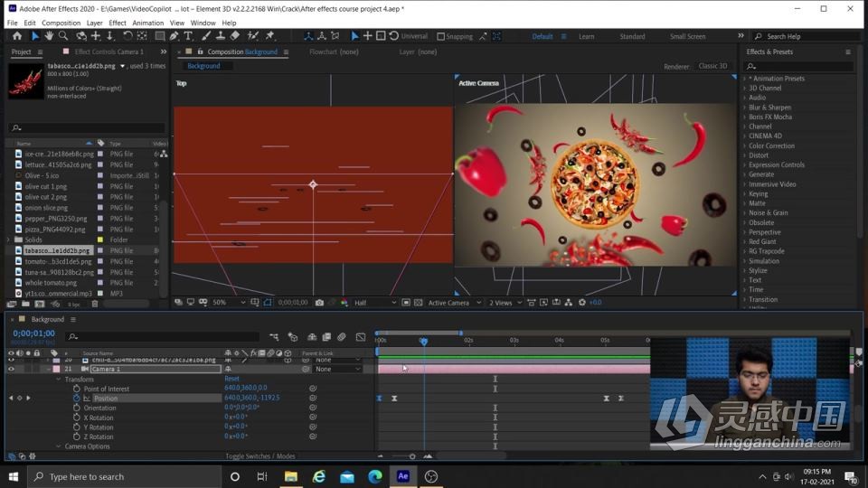868x488 pixels.
Task: Collapse the Transform property group
Action: tap(59, 379)
